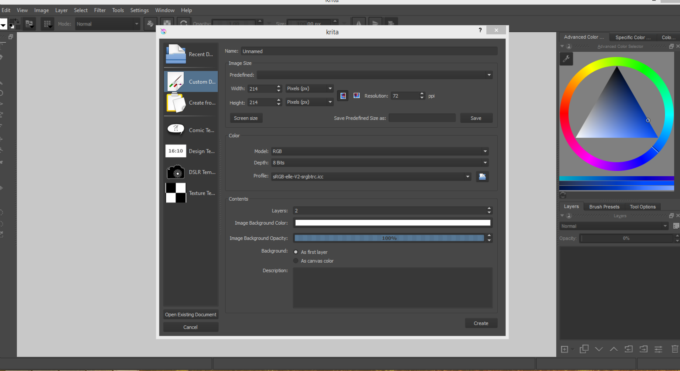680x371 pixels.
Task: Click the Save predefined size button
Action: (x=476, y=118)
